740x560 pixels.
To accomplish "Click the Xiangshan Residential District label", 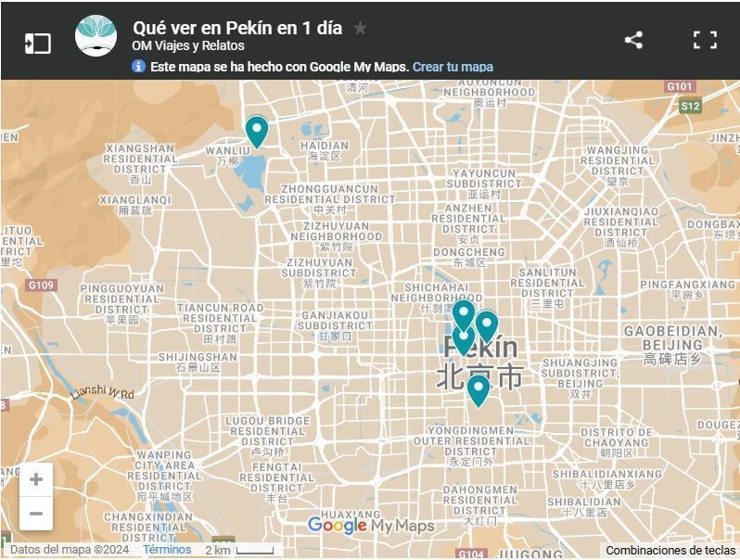I will (141, 164).
